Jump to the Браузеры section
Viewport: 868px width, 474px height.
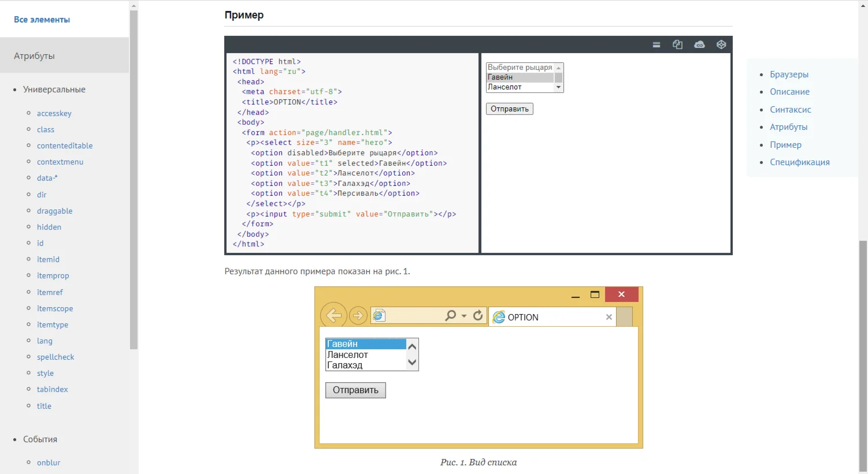coord(789,74)
